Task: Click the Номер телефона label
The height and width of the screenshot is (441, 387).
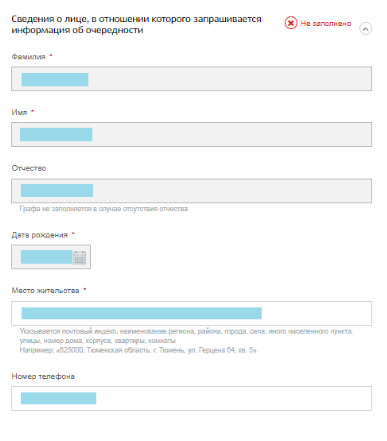Action: click(x=43, y=376)
